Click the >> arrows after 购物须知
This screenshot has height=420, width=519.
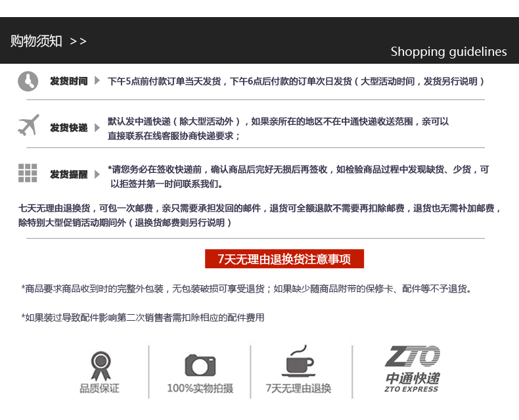click(78, 41)
